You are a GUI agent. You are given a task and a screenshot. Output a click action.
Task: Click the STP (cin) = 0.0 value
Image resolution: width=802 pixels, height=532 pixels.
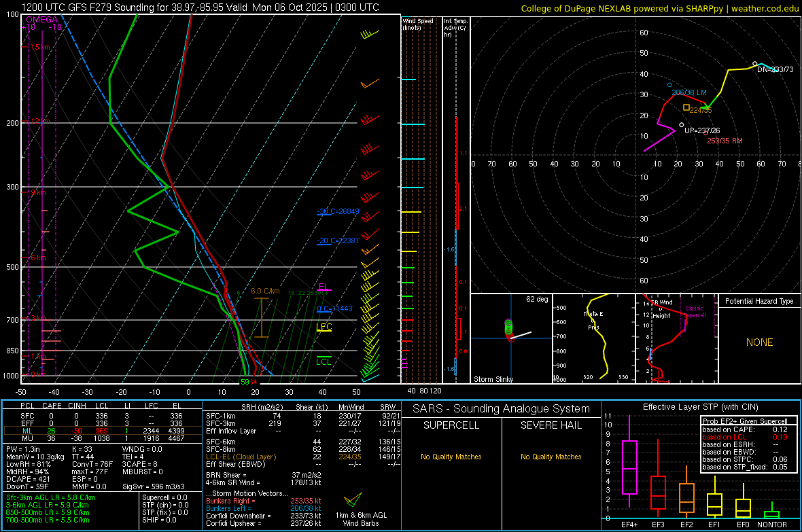[x=165, y=505]
